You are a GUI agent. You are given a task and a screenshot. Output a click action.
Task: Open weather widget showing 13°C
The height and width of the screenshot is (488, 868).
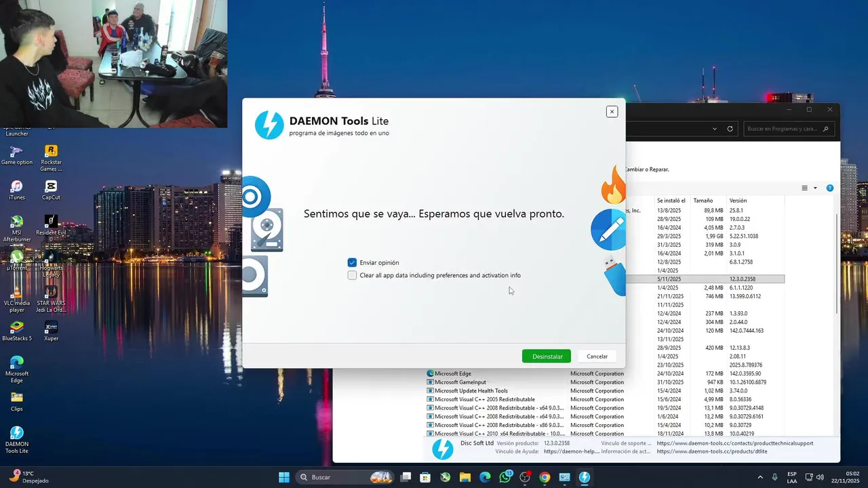point(28,477)
